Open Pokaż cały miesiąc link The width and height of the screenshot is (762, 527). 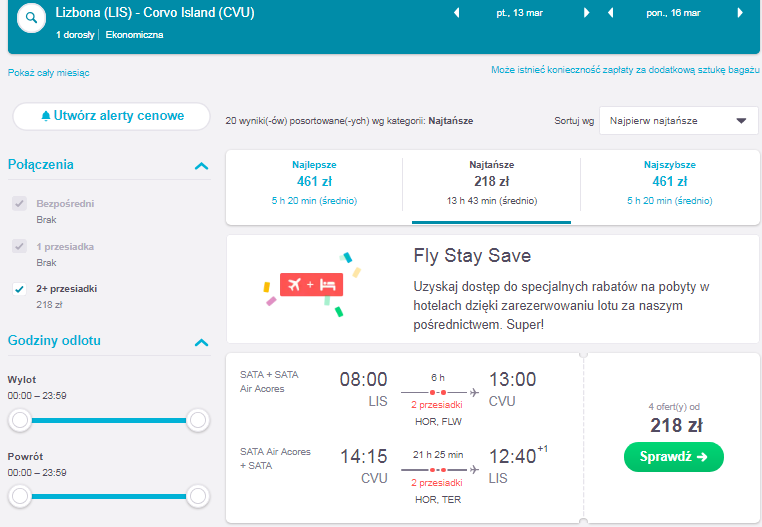click(x=49, y=73)
